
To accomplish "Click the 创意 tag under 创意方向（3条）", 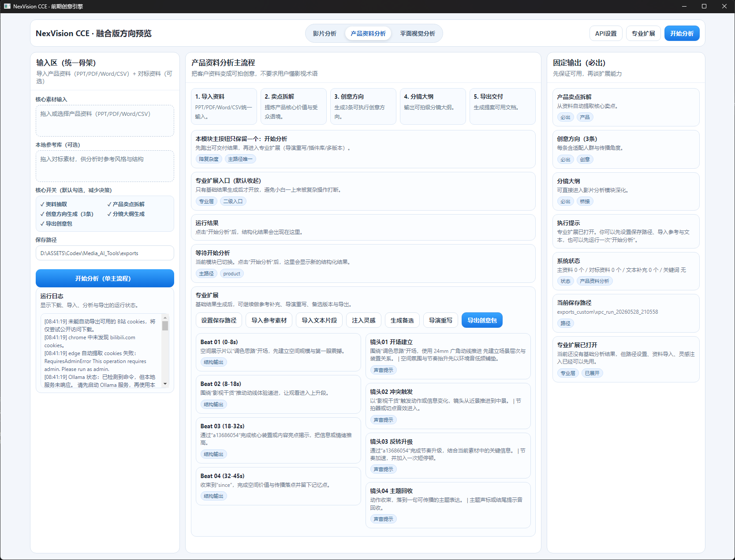I will tap(585, 159).
